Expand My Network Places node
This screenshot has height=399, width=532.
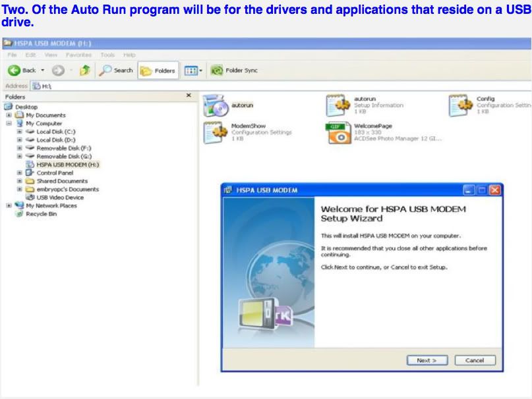pos(9,205)
